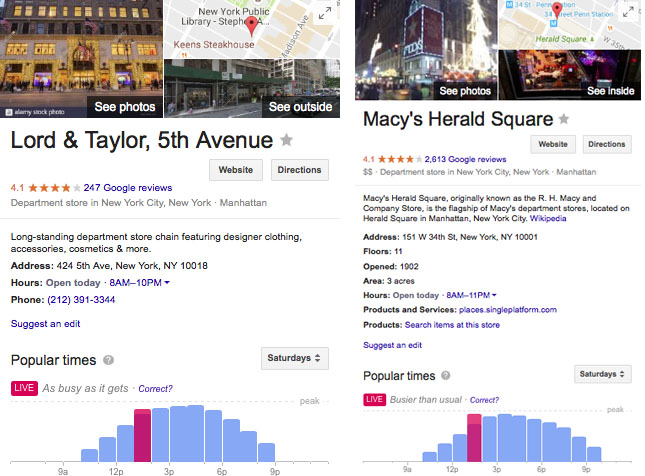Image resolution: width=645 pixels, height=476 pixels.
Task: Call Lord & Taylor at (212) 391-3344
Action: click(81, 300)
